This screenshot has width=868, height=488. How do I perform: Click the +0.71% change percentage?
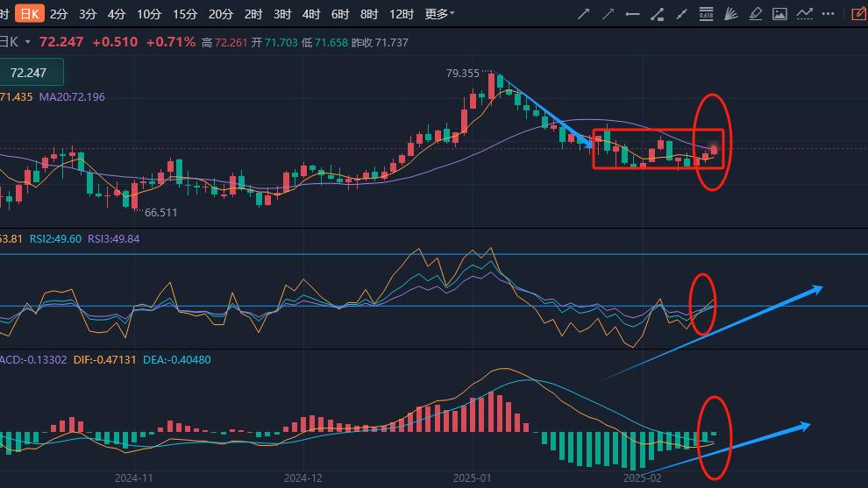[x=170, y=42]
